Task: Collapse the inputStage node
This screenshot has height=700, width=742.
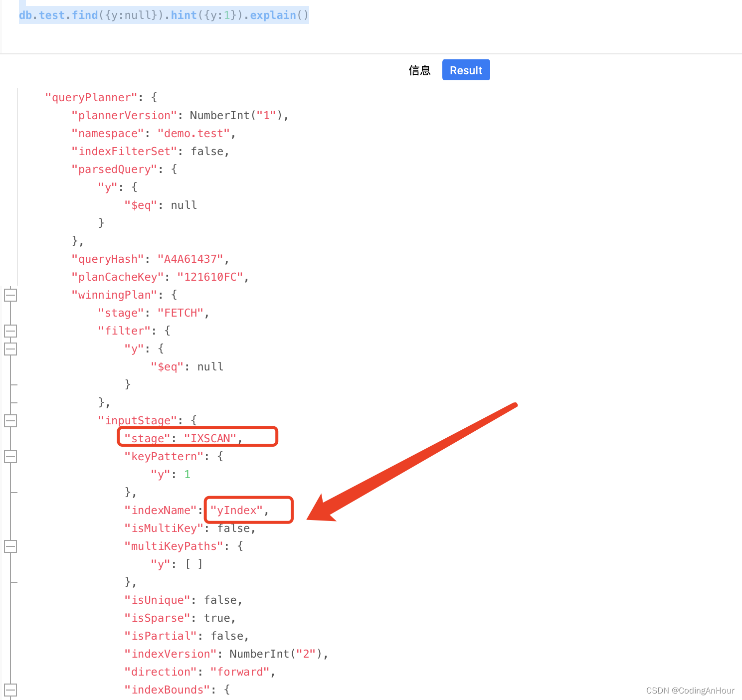Action: 10,420
